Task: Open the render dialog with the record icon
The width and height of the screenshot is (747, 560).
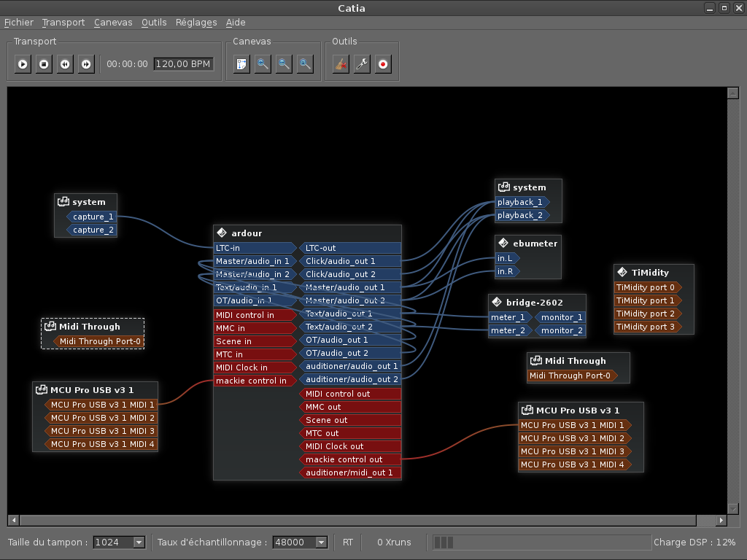Action: click(x=382, y=64)
